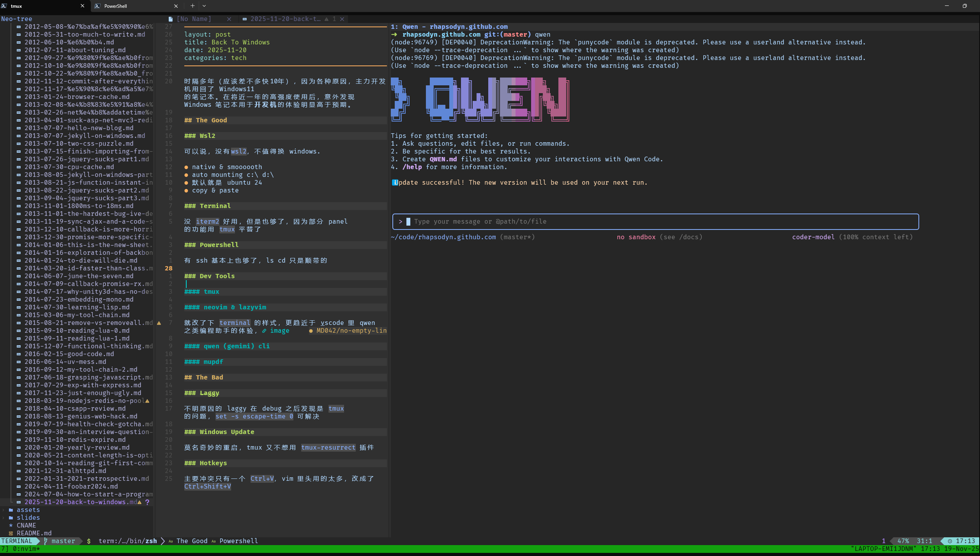Click the git branch icon beside master
The width and height of the screenshot is (980, 556).
tap(45, 541)
